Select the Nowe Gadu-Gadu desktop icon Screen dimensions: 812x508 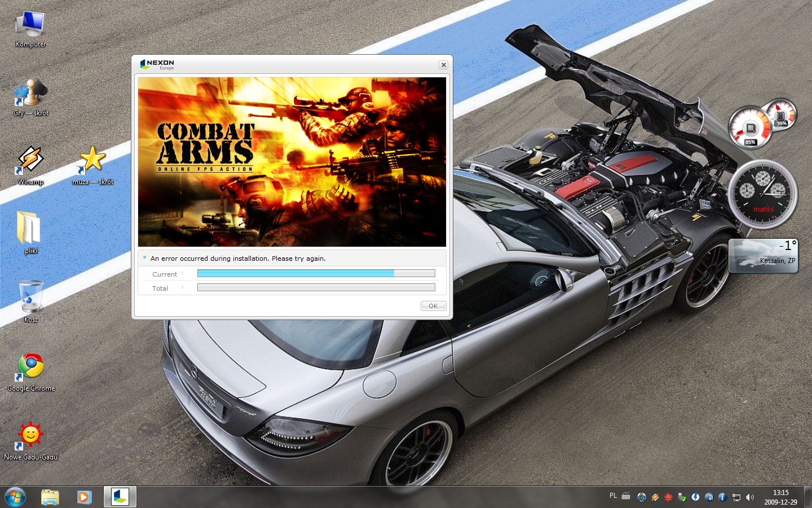coord(31,441)
